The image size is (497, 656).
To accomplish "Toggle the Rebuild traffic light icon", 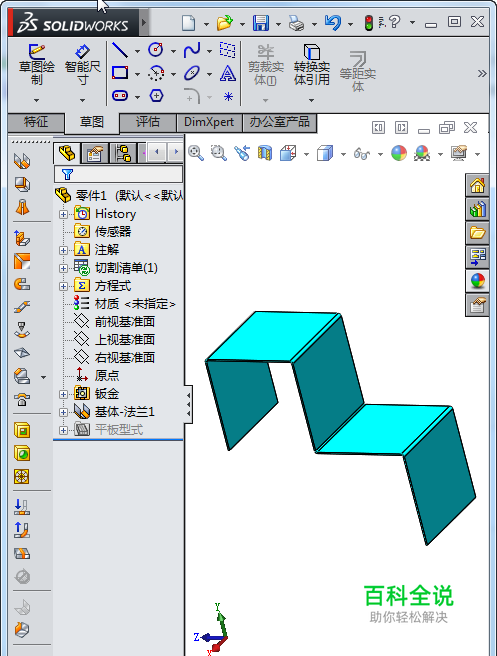I will [369, 23].
